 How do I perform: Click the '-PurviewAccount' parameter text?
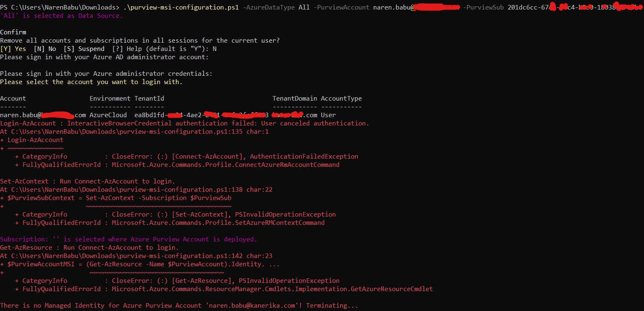pyautogui.click(x=341, y=7)
